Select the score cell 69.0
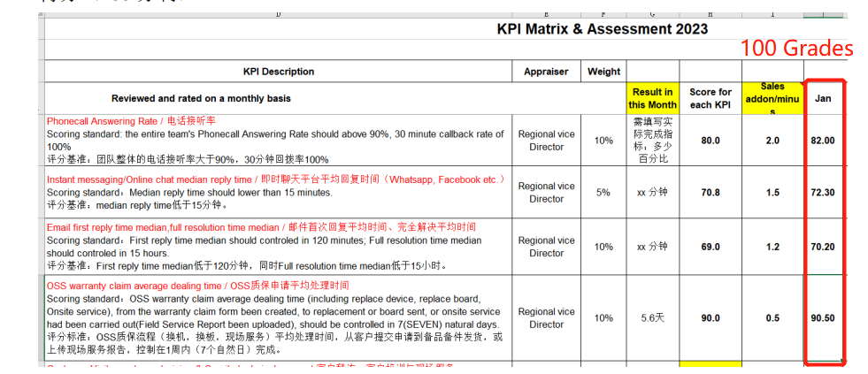The image size is (868, 374). (x=711, y=246)
